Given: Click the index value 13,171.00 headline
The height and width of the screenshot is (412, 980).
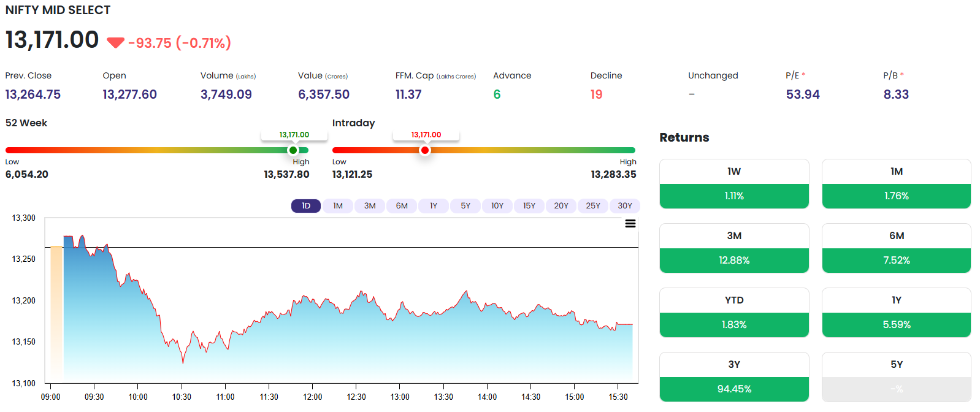Looking at the screenshot, I should (x=52, y=40).
